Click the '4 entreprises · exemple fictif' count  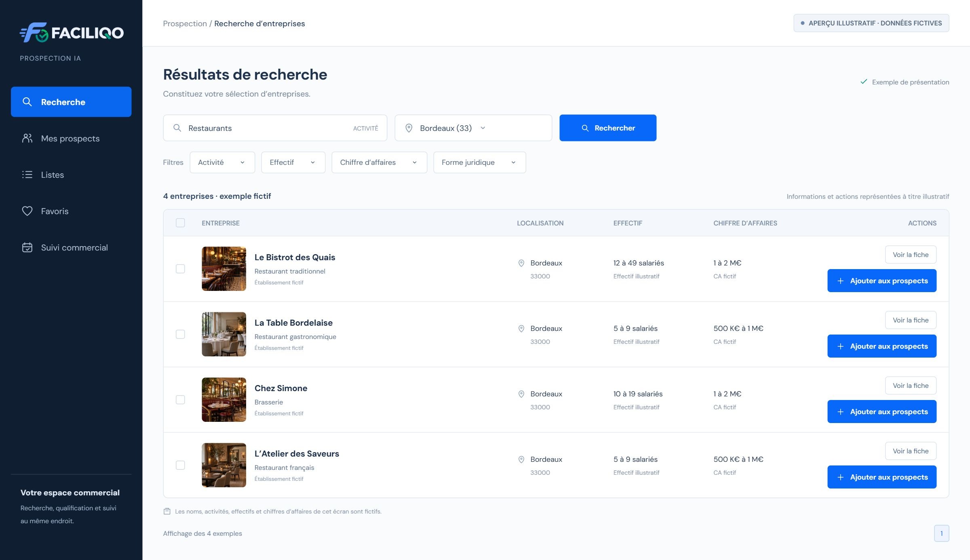pyautogui.click(x=217, y=196)
